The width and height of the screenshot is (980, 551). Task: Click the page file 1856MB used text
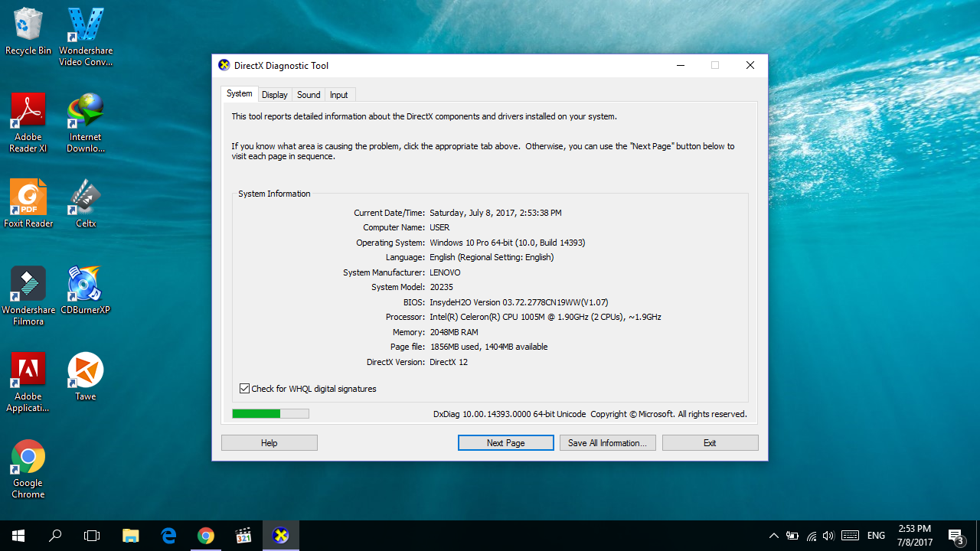tap(488, 347)
